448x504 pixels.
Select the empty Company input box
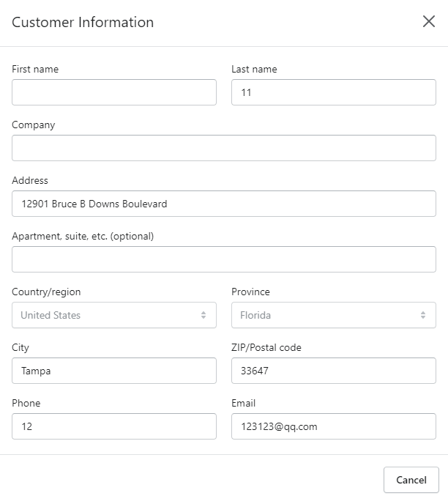[x=224, y=148]
